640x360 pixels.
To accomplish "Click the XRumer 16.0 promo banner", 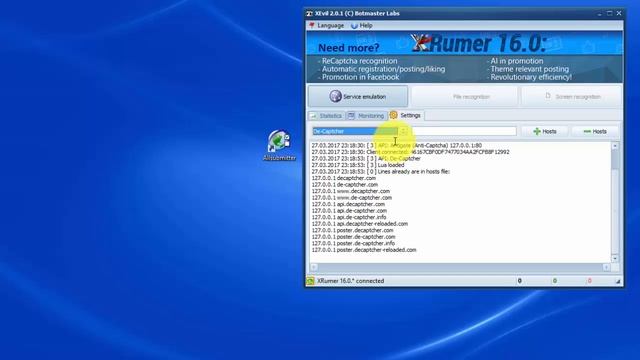I will point(464,57).
